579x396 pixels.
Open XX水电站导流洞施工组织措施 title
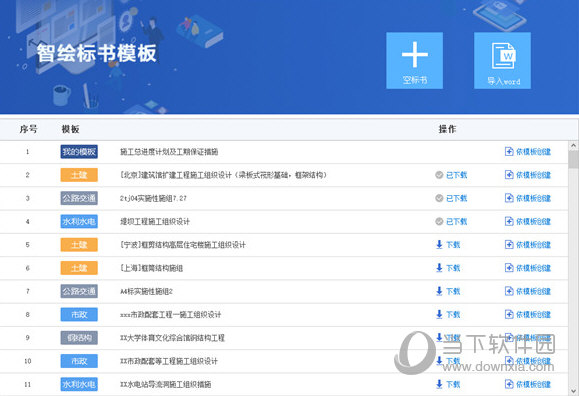(165, 384)
